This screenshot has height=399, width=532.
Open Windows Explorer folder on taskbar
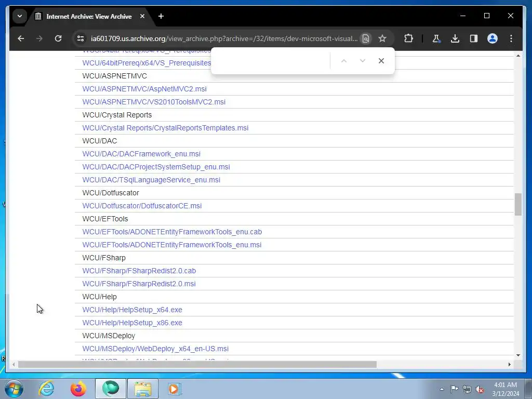coord(143,389)
